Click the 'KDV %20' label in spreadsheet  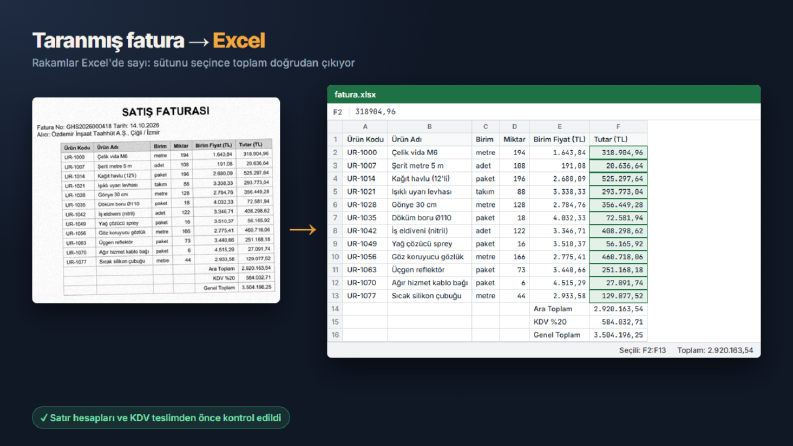[x=559, y=322]
